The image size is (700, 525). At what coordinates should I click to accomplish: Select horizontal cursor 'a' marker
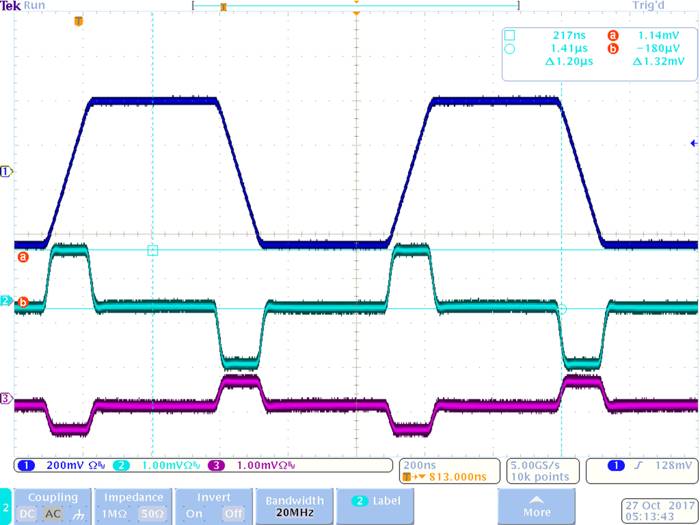coord(23,257)
